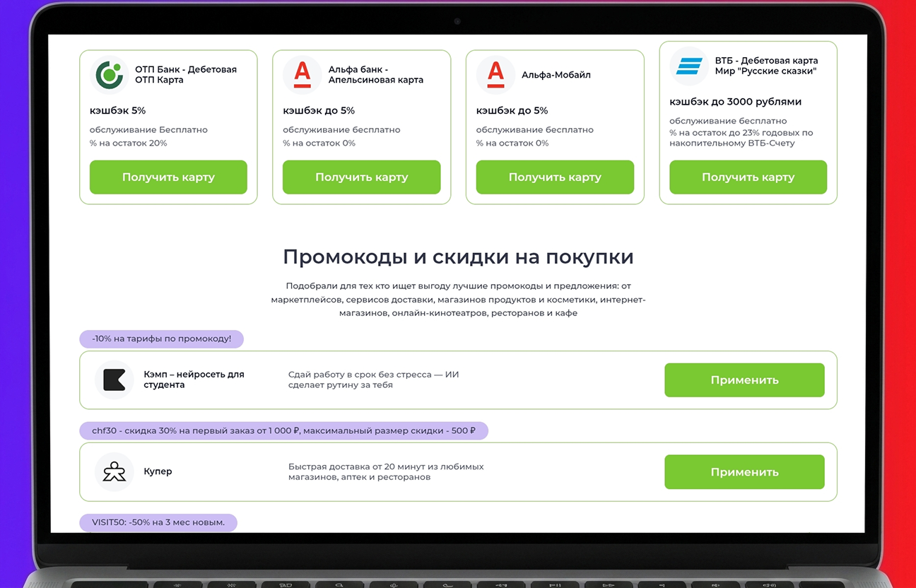This screenshot has width=916, height=588.
Task: Get the Alfa Apelsinovaya card
Action: tap(362, 177)
